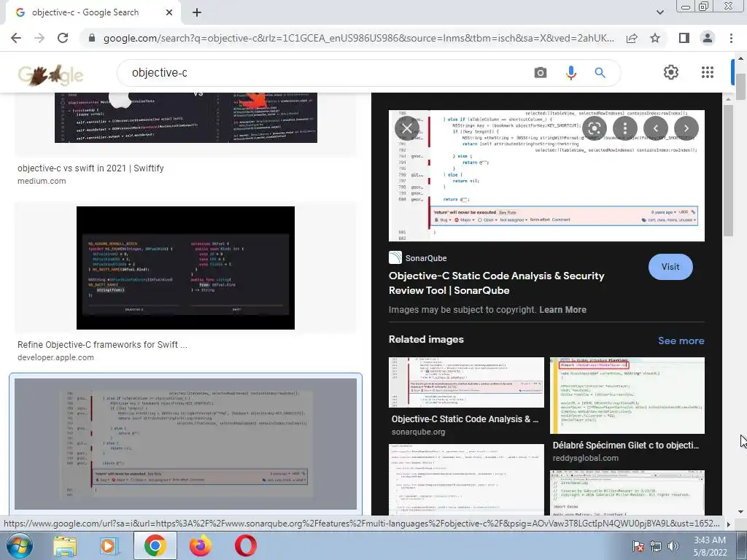
Task: Open related image from reddysglobal.com
Action: 627,395
